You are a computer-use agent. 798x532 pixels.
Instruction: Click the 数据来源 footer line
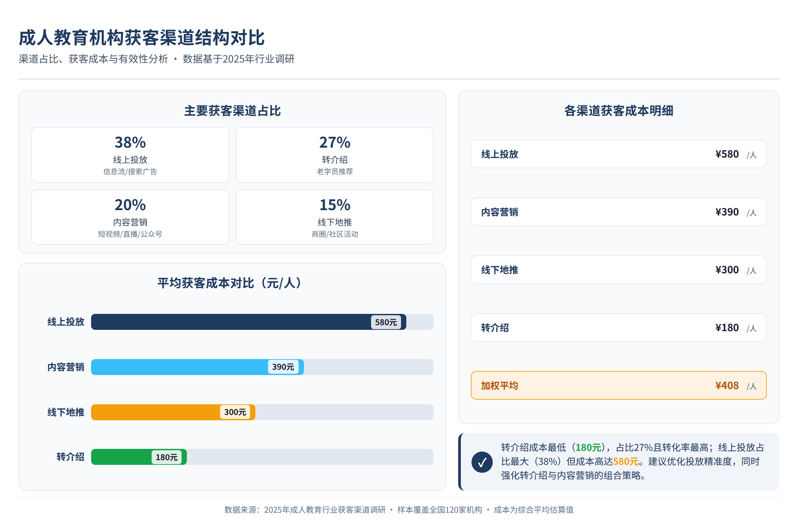399,510
